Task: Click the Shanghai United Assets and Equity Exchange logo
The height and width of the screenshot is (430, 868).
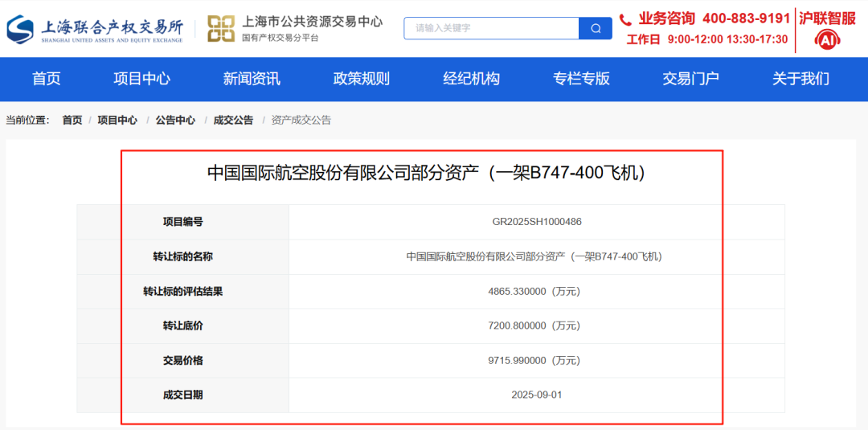Action: [x=94, y=29]
